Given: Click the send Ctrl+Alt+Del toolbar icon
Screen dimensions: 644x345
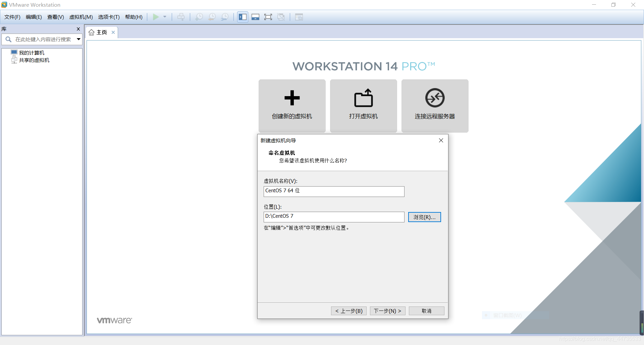Looking at the screenshot, I should pos(181,17).
